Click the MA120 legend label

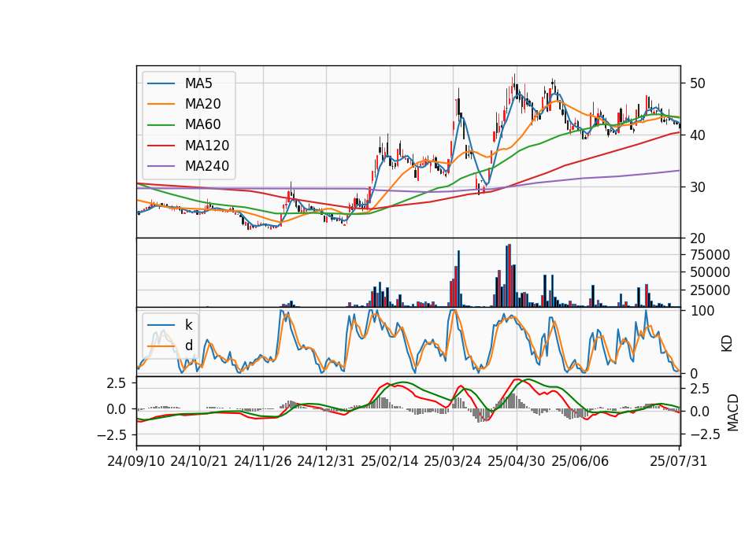[x=207, y=146]
